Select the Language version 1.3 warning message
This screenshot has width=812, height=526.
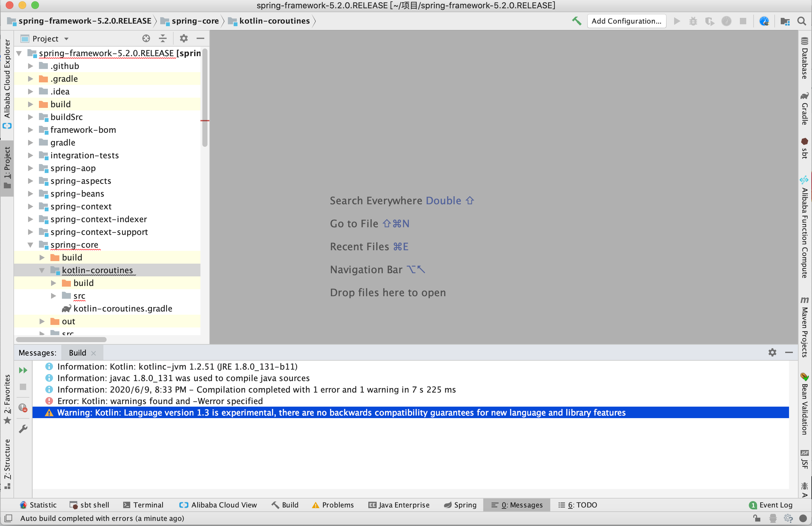(410, 413)
